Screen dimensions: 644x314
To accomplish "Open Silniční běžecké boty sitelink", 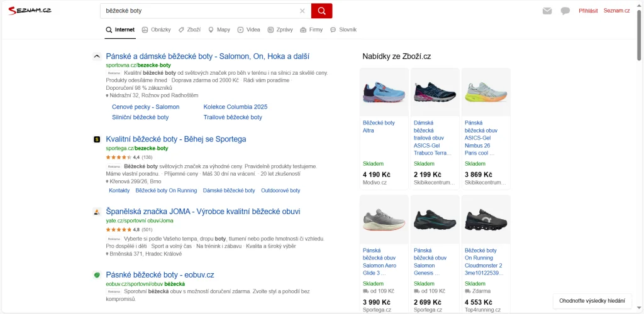I will (x=140, y=117).
